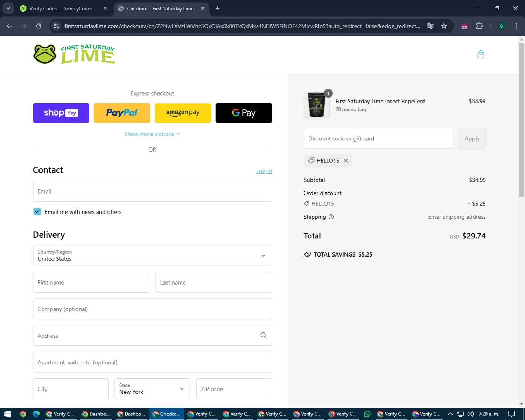525x420 pixels.
Task: Close the Checkout First Saturday Lime tab
Action: (203, 8)
